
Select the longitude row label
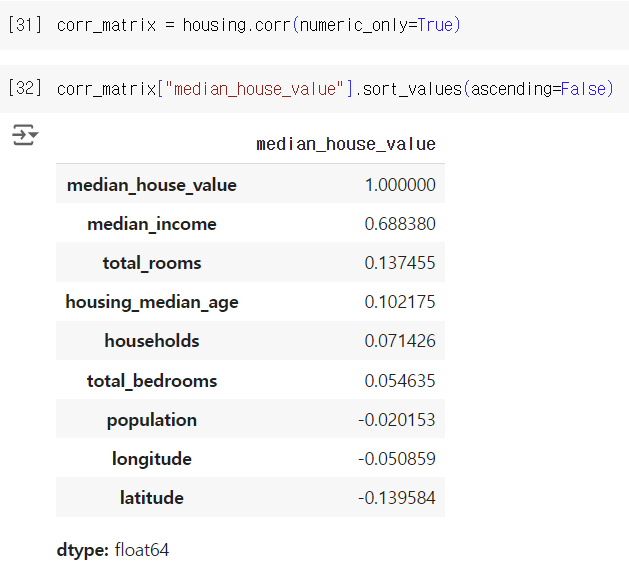pyautogui.click(x=152, y=459)
